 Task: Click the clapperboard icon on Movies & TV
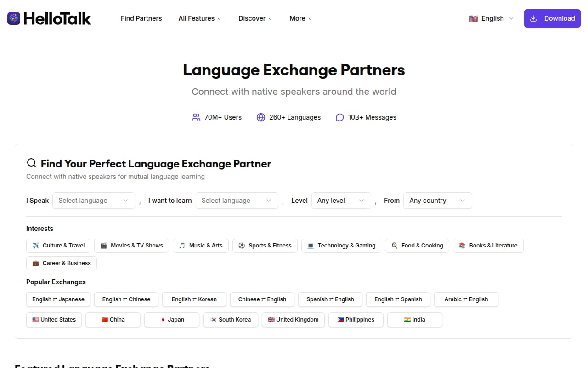point(104,246)
